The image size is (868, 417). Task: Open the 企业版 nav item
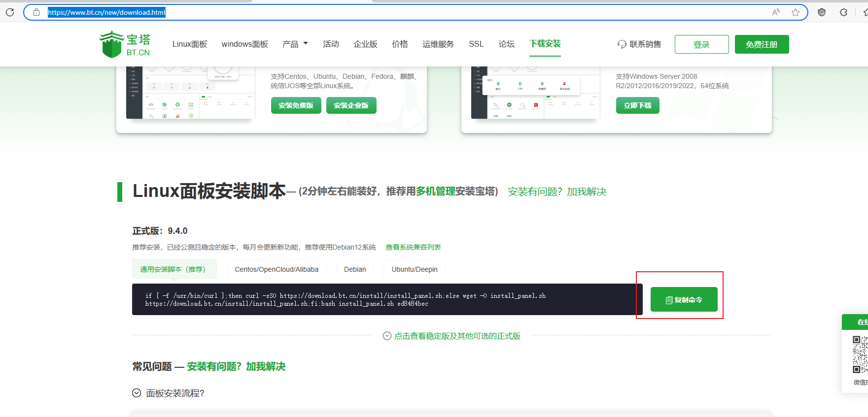point(365,44)
